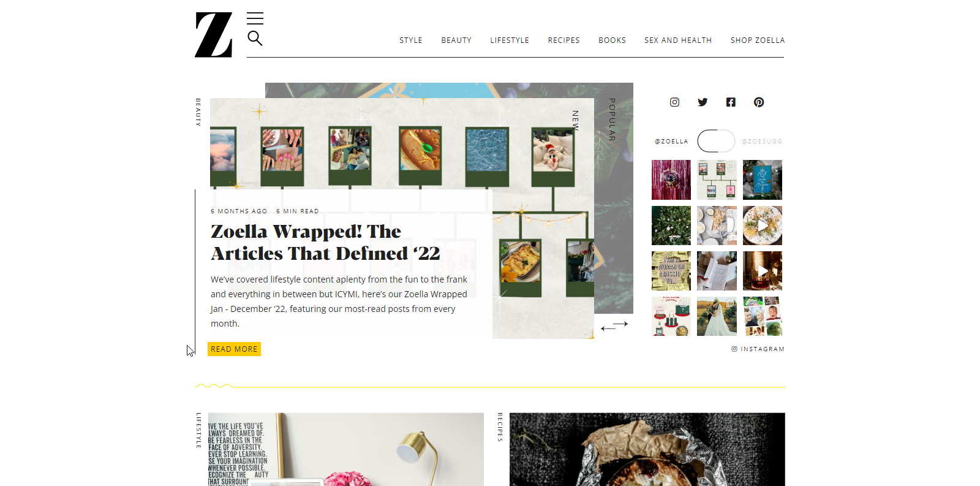
Task: Click the yellow READ MORE button
Action: [x=234, y=349]
